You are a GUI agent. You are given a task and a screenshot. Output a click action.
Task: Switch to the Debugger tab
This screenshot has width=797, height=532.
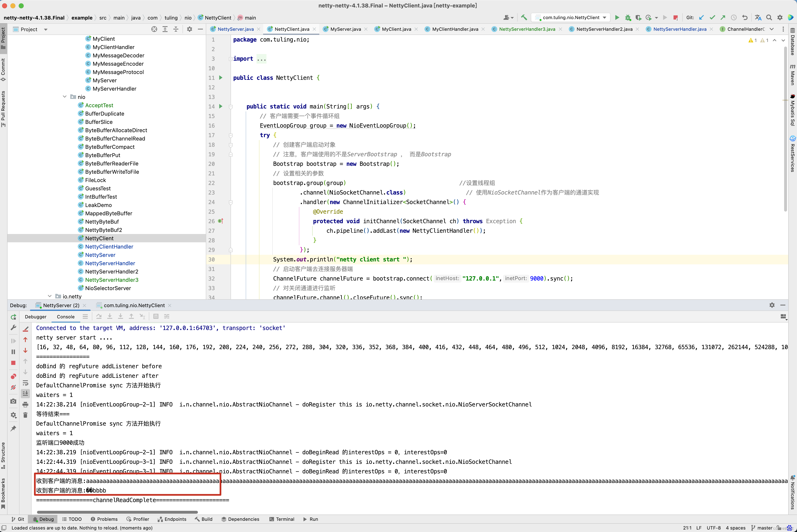pyautogui.click(x=36, y=316)
